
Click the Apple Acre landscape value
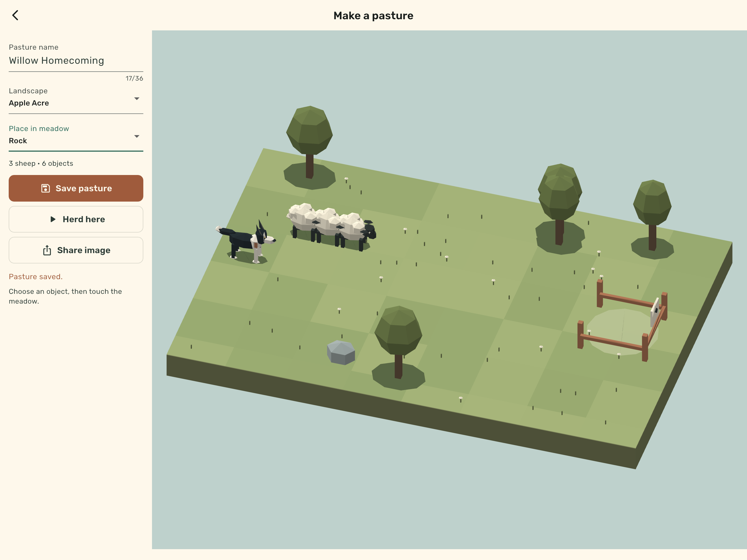tap(29, 103)
